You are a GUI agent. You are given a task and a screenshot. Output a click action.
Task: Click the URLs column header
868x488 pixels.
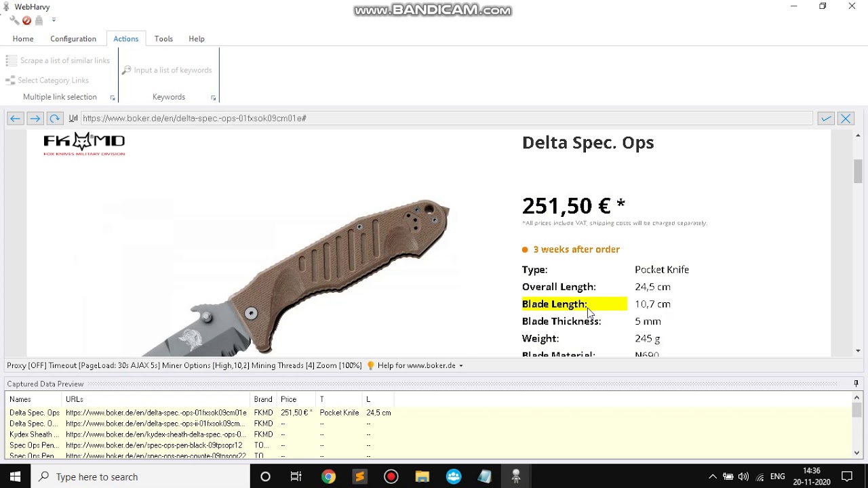point(157,399)
